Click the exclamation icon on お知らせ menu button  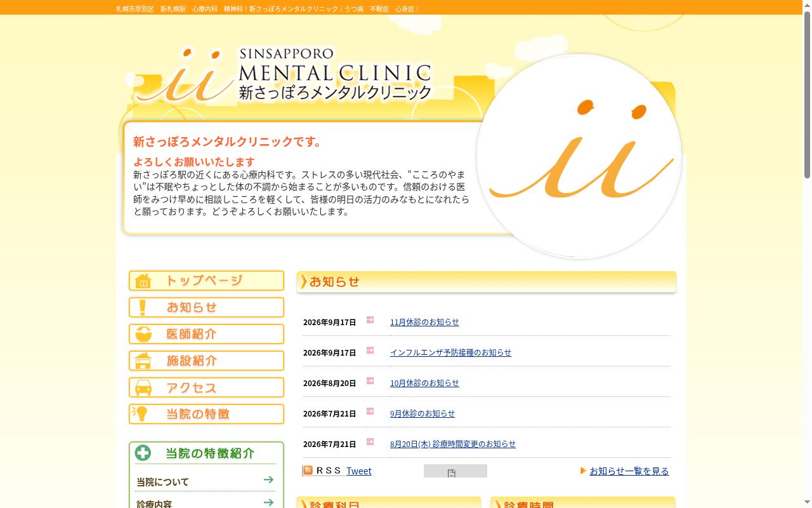(x=143, y=307)
